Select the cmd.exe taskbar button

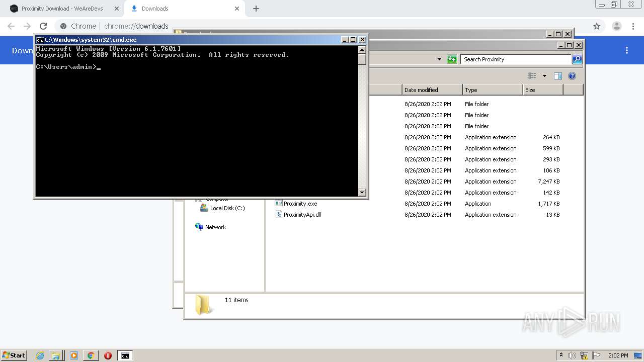(125, 355)
